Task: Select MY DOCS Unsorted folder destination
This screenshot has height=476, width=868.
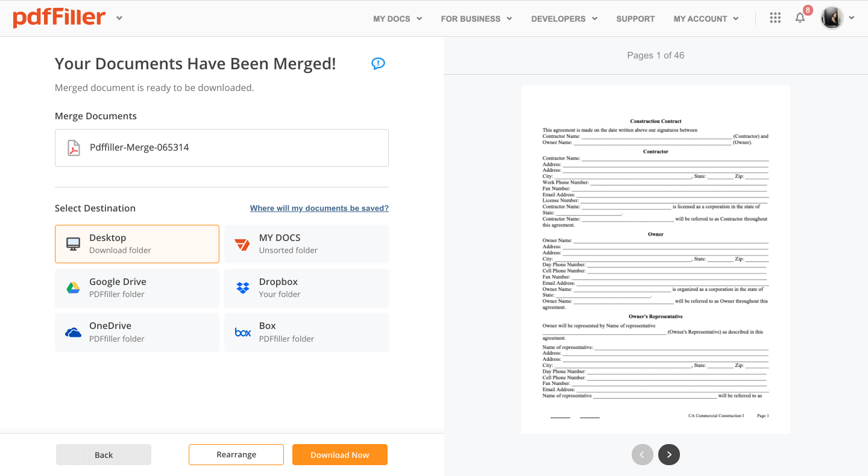Action: [306, 244]
